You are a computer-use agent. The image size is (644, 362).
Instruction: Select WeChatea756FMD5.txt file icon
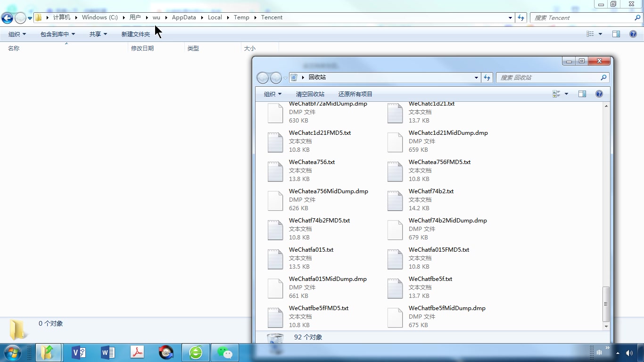395,172
